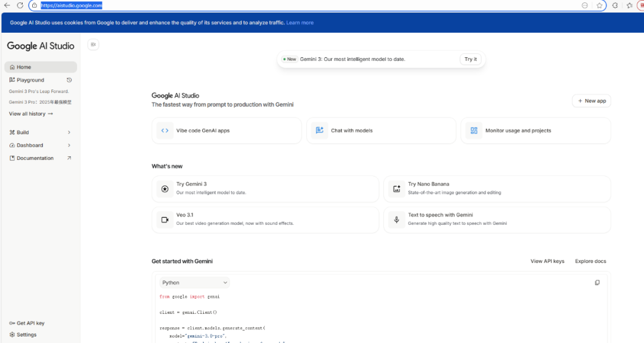Expand the Dashboard menu chevron
The image size is (644, 343).
click(x=69, y=146)
